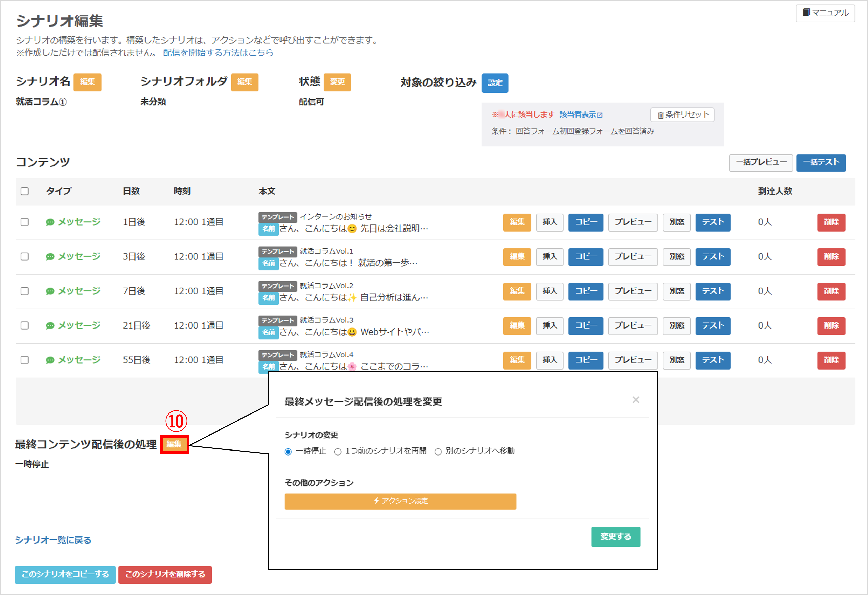Check the select-all checkbox in table header
This screenshot has height=595, width=868.
25,191
